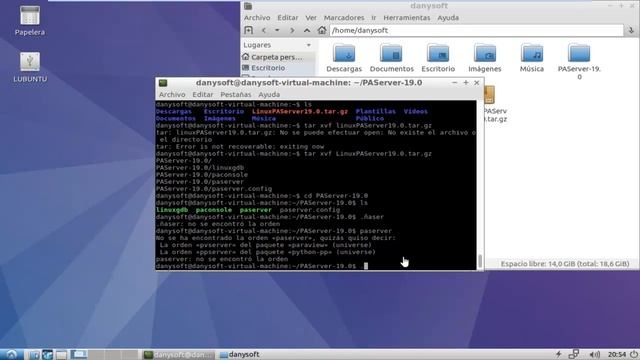Open Ayuda menu in the file manager

pyautogui.click(x=448, y=18)
